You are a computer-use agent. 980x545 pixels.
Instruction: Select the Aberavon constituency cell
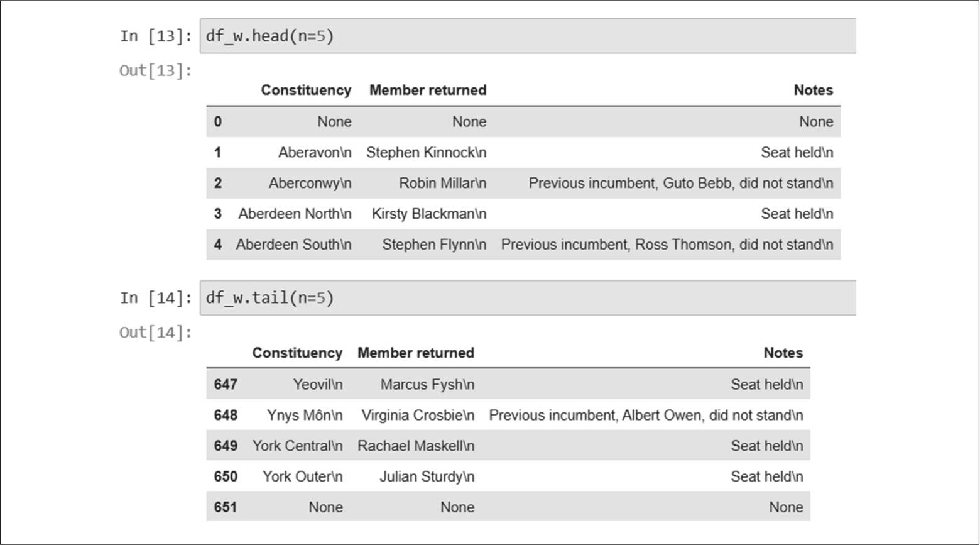[x=315, y=153]
